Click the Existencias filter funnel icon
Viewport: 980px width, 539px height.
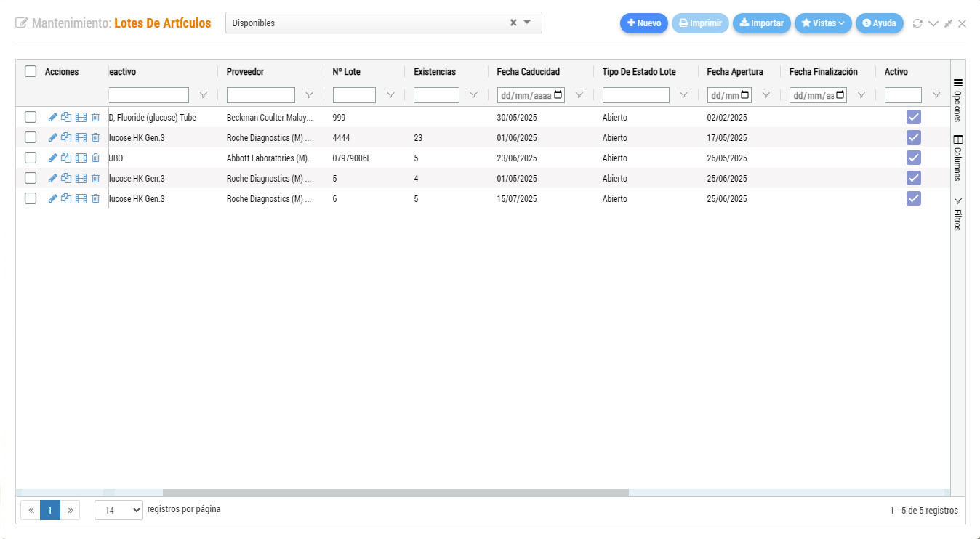[x=473, y=95]
